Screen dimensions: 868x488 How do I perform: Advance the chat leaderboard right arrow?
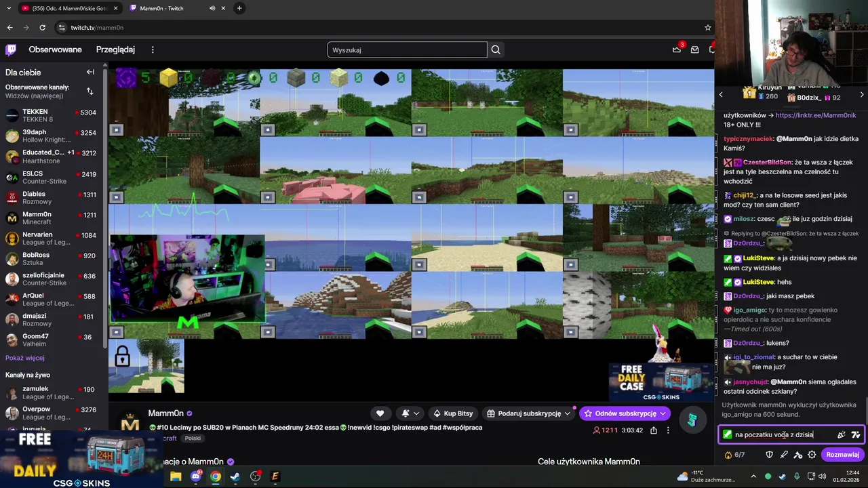point(862,95)
